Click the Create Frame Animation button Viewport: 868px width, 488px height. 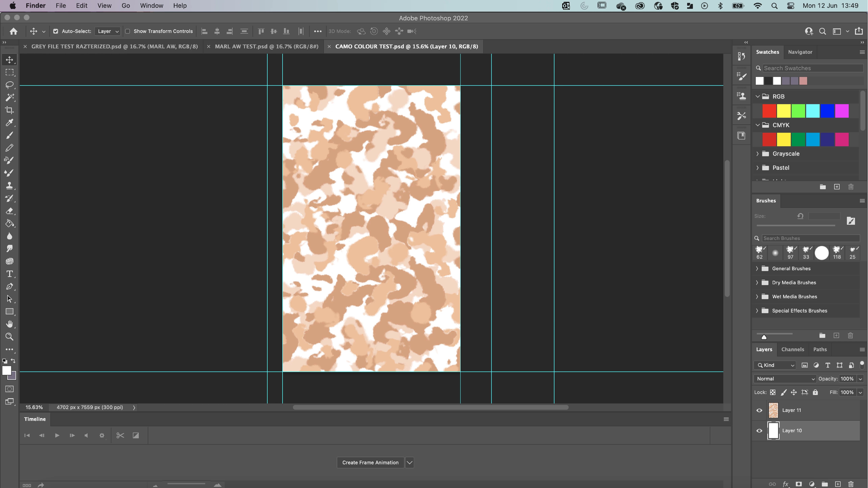pos(370,462)
